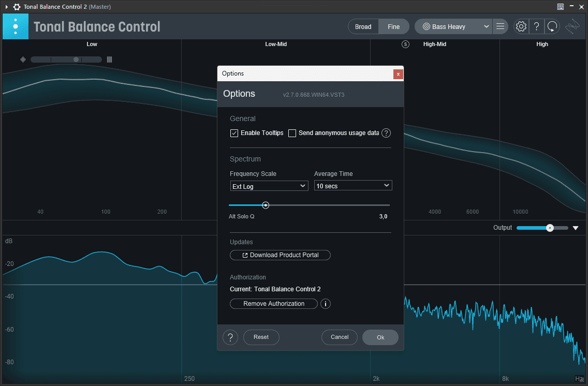Open settings via the gear icon
The image size is (588, 386).
coord(521,26)
